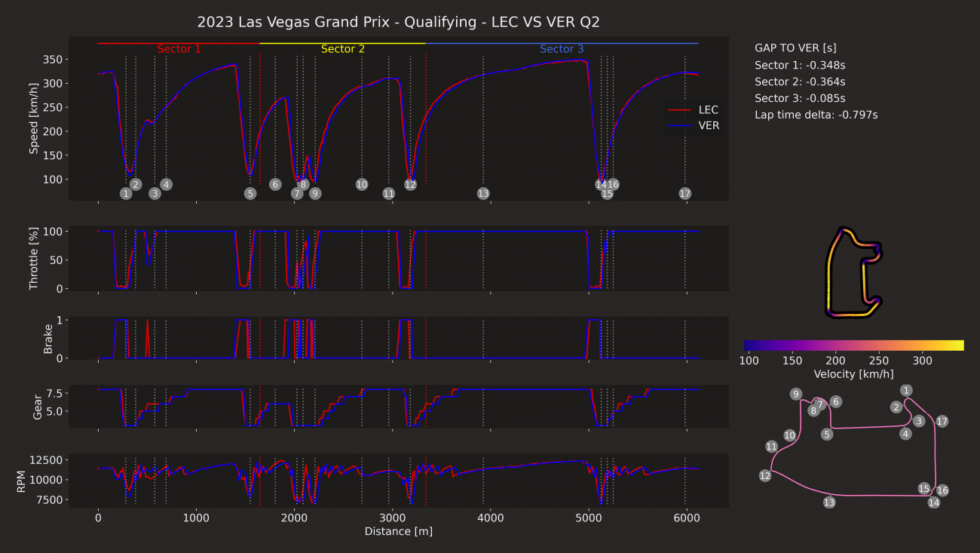
Task: Select corner 12 marker on the speed chart
Action: coord(410,184)
